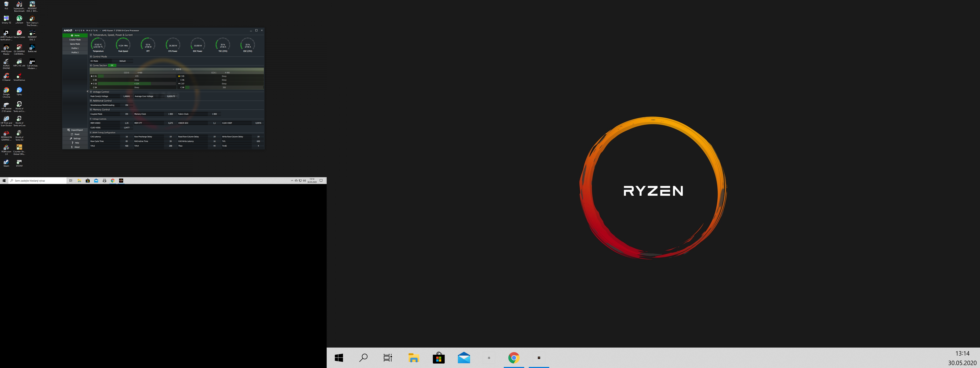The image size is (980, 368).
Task: Click the taskbar search field
Action: pyautogui.click(x=38, y=181)
